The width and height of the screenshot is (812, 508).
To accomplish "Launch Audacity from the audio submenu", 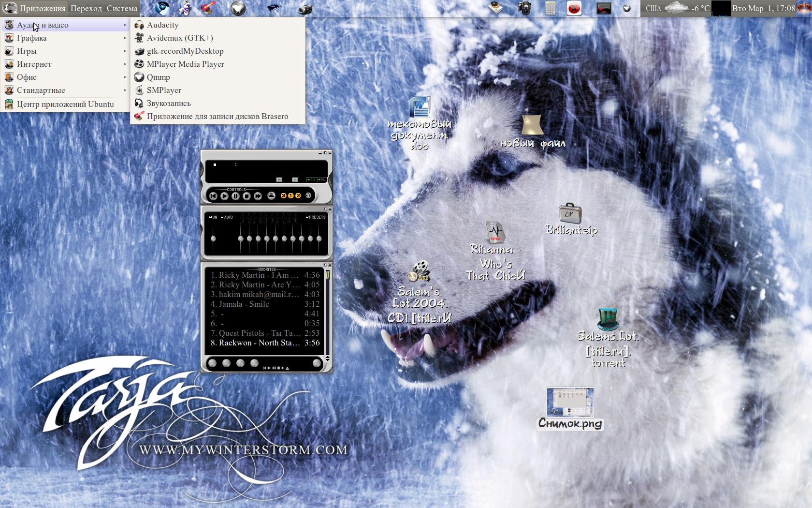I will [217, 25].
